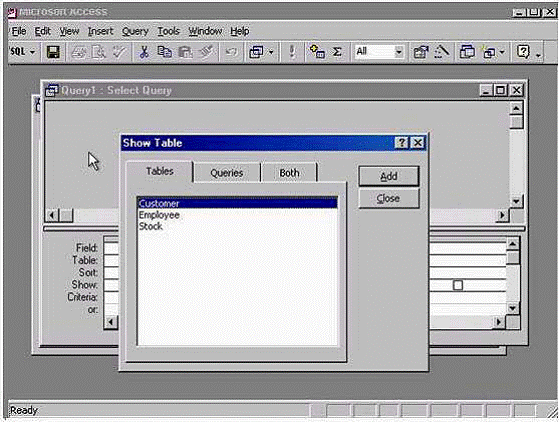Click the Run exclamation mark icon
The image size is (559, 422).
pyautogui.click(x=292, y=52)
